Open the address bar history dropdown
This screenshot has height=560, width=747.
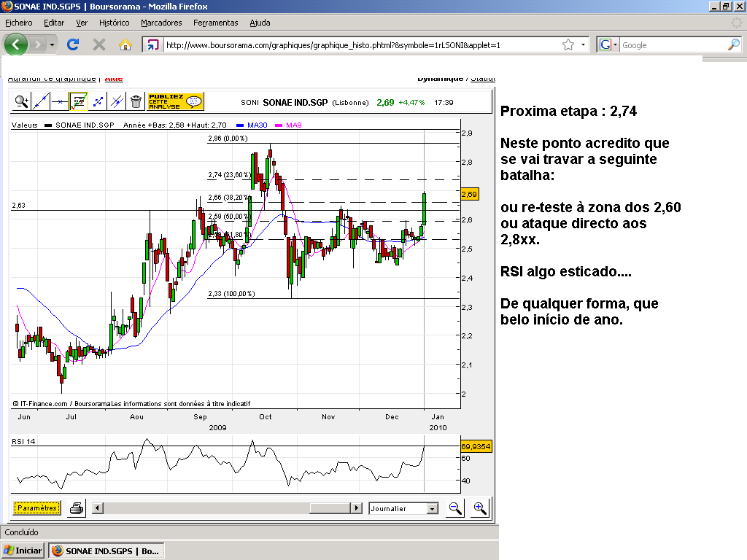(583, 44)
